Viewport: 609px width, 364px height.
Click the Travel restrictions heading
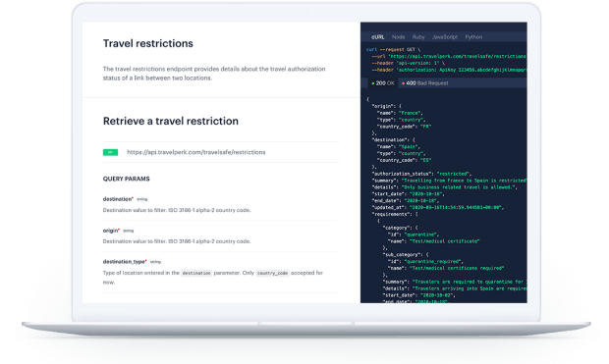coord(148,43)
